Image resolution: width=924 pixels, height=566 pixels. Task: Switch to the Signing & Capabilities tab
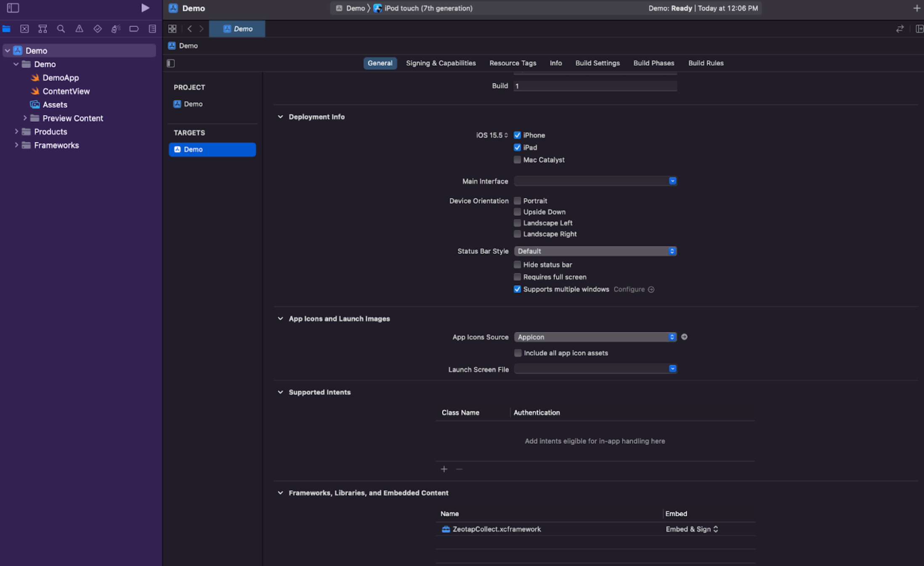pyautogui.click(x=441, y=63)
